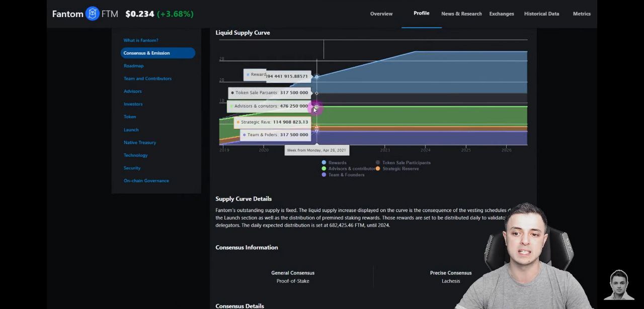Open the Exchanges tab
644x309 pixels.
pos(502,14)
